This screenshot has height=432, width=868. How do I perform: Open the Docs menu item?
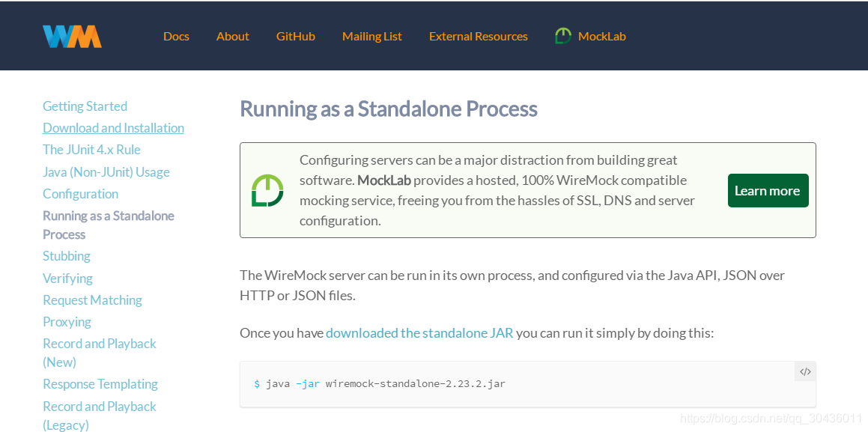(x=176, y=37)
